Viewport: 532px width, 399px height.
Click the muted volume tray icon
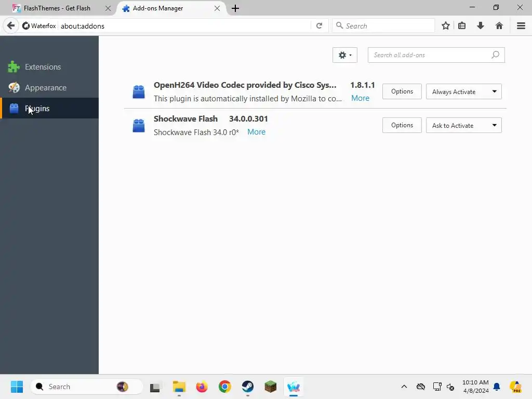click(450, 387)
